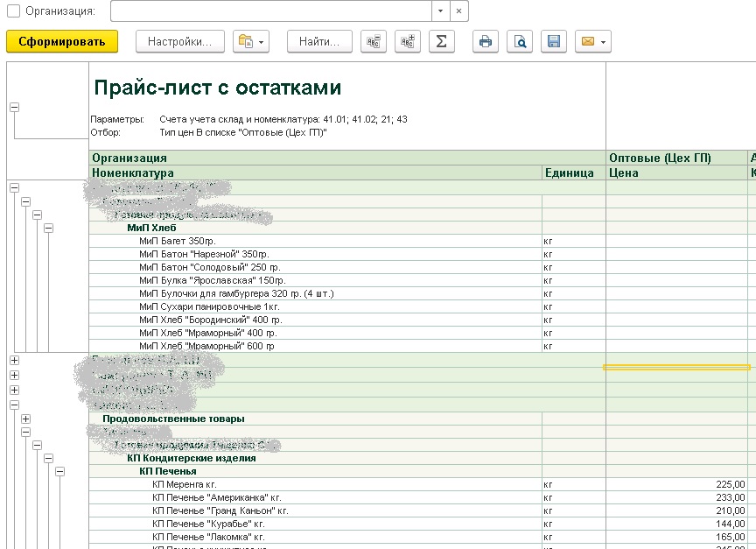Click the price 233,00 for Печенье Американка

[x=731, y=497]
